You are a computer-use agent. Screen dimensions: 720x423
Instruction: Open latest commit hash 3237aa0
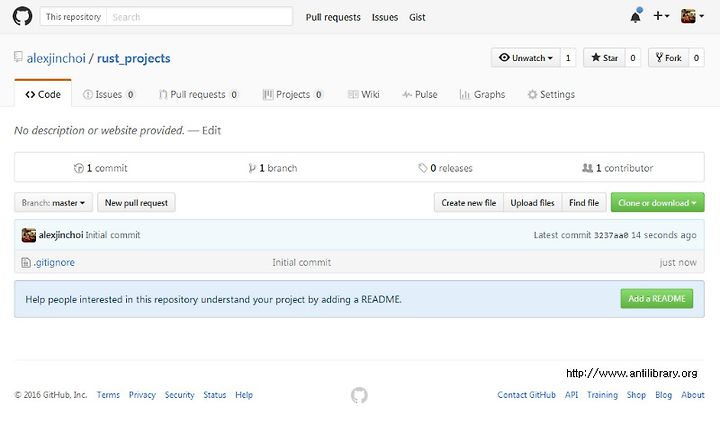click(x=611, y=235)
